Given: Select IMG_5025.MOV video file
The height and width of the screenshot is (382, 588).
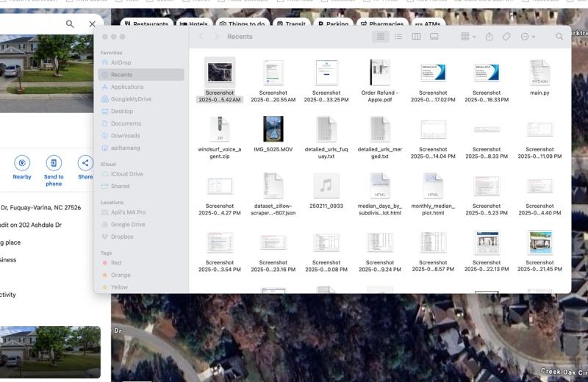Looking at the screenshot, I should [x=273, y=134].
